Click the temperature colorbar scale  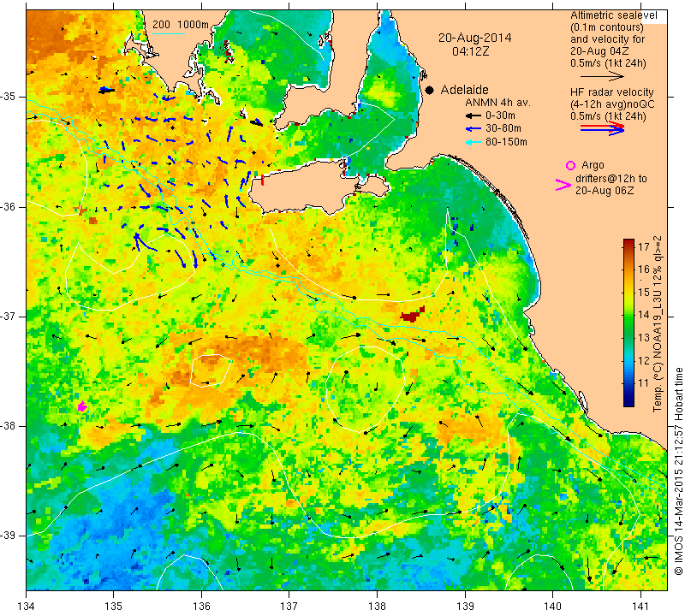click(x=628, y=323)
